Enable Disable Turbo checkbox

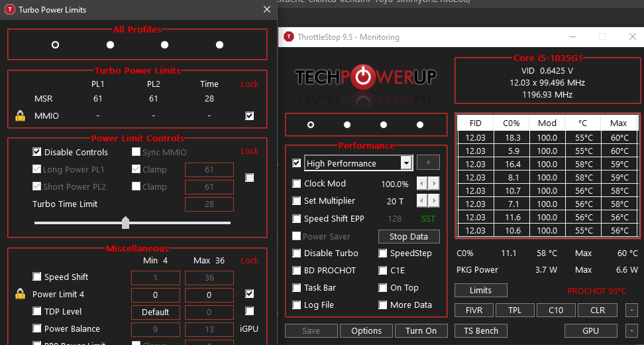tap(297, 253)
